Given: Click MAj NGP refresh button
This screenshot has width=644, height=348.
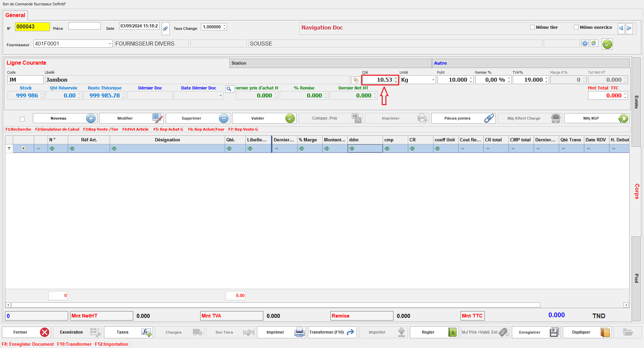Looking at the screenshot, I should [x=596, y=118].
